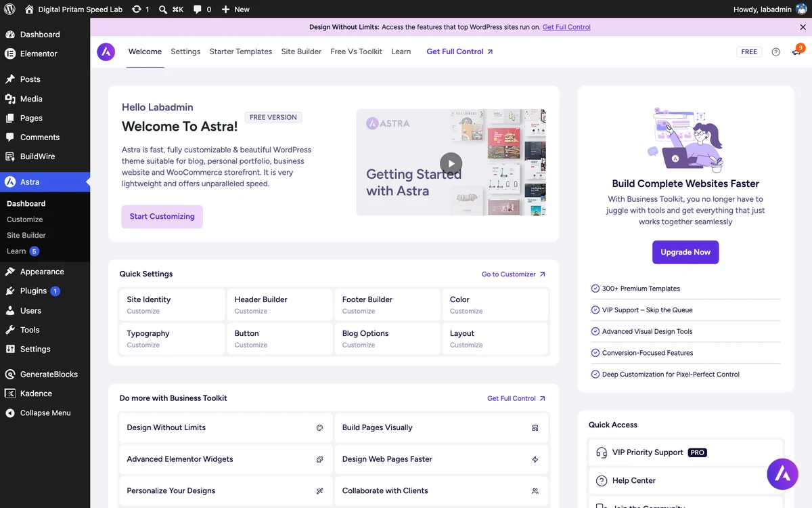Click the FREE badge in top navigation
Viewport: 812px width, 508px height.
point(749,51)
